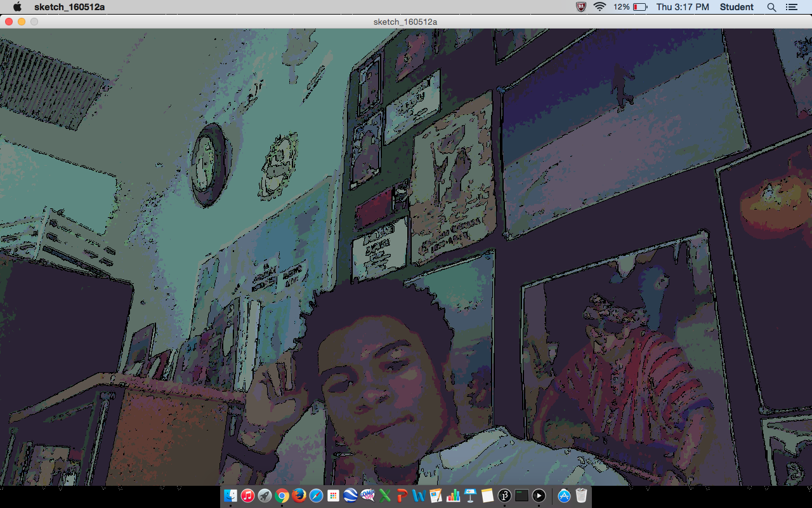The height and width of the screenshot is (508, 812).
Task: Open the Trash in the dock
Action: pos(581,496)
